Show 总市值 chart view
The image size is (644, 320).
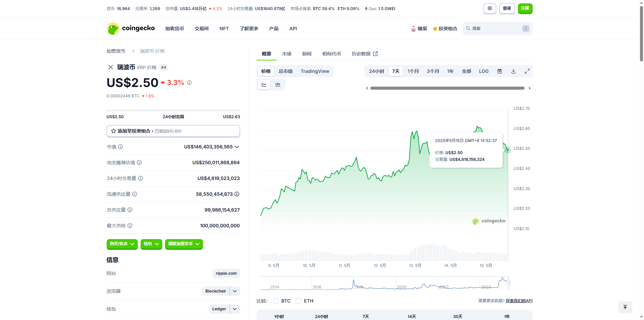pos(285,71)
